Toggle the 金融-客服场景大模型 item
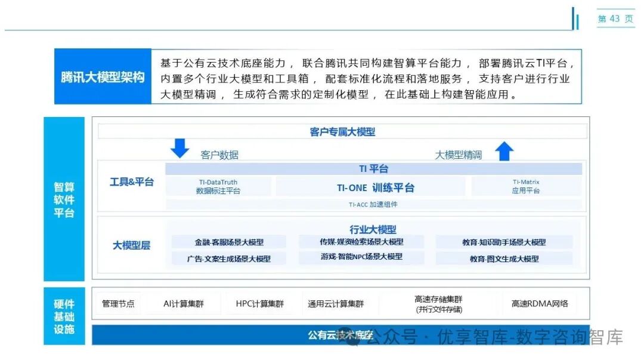644x363 pixels. [x=228, y=242]
